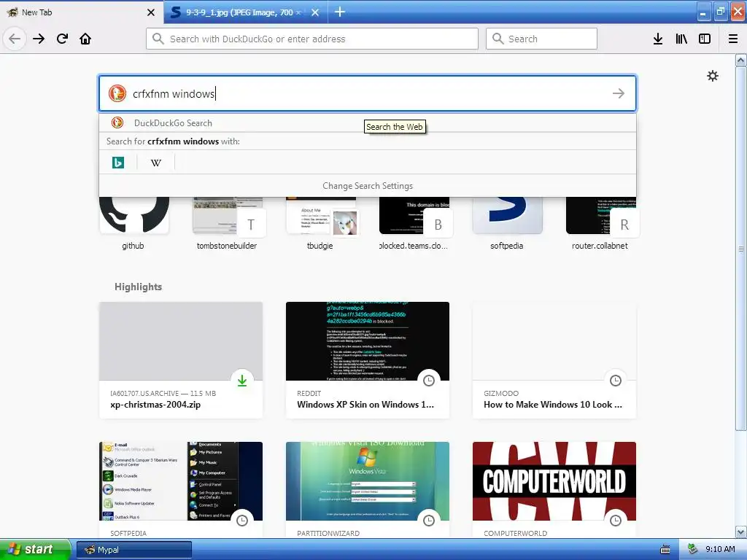Viewport: 747px width, 560px height.
Task: Click the page scrollbar up arrow
Action: coord(741,61)
